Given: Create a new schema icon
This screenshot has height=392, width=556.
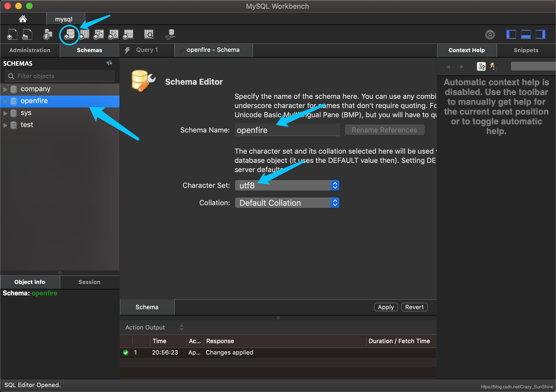Looking at the screenshot, I should click(x=69, y=34).
